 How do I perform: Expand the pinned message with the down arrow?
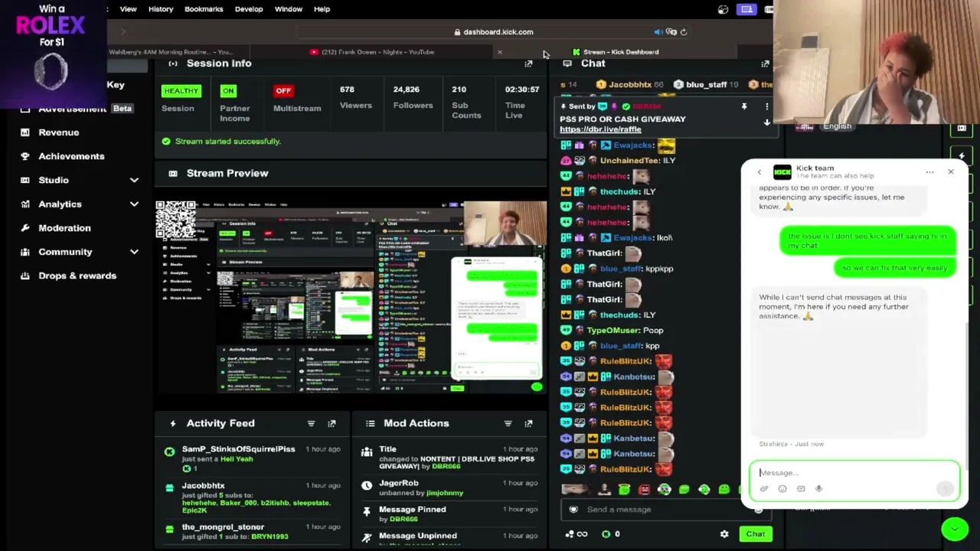point(766,122)
